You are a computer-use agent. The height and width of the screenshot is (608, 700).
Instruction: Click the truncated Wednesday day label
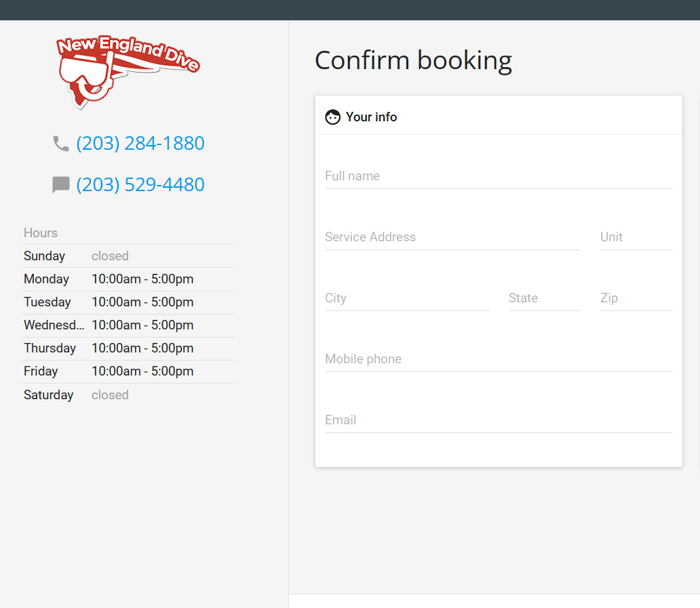coord(54,325)
